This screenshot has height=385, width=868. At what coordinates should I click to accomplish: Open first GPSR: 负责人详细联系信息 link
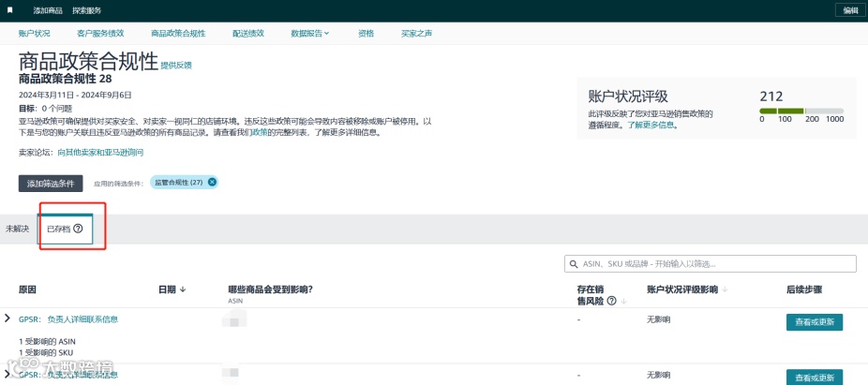point(68,319)
